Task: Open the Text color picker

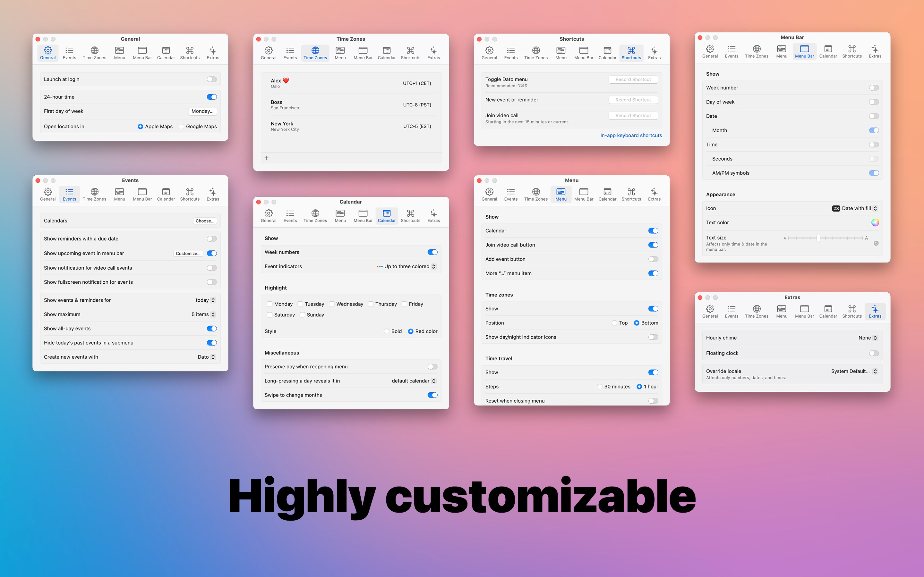Action: pos(875,222)
